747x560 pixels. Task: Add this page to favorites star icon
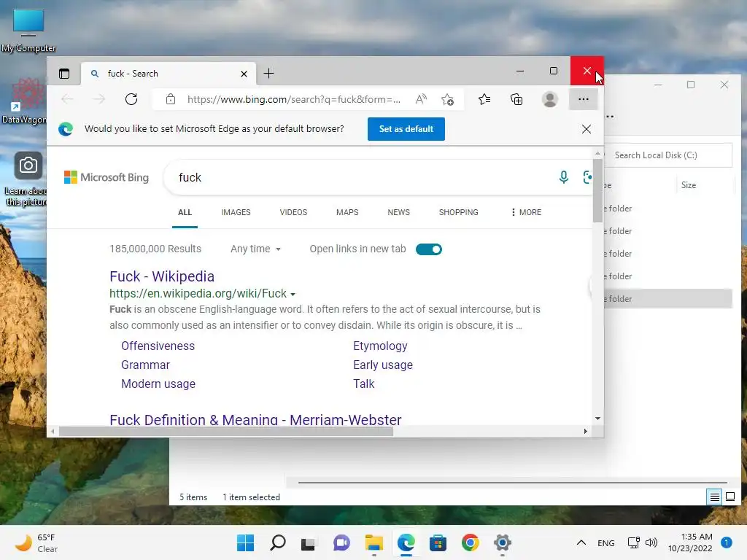click(447, 99)
